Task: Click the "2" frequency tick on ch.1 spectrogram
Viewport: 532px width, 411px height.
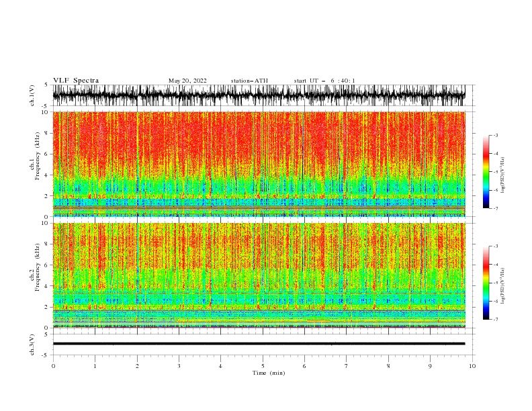Action: pyautogui.click(x=47, y=196)
